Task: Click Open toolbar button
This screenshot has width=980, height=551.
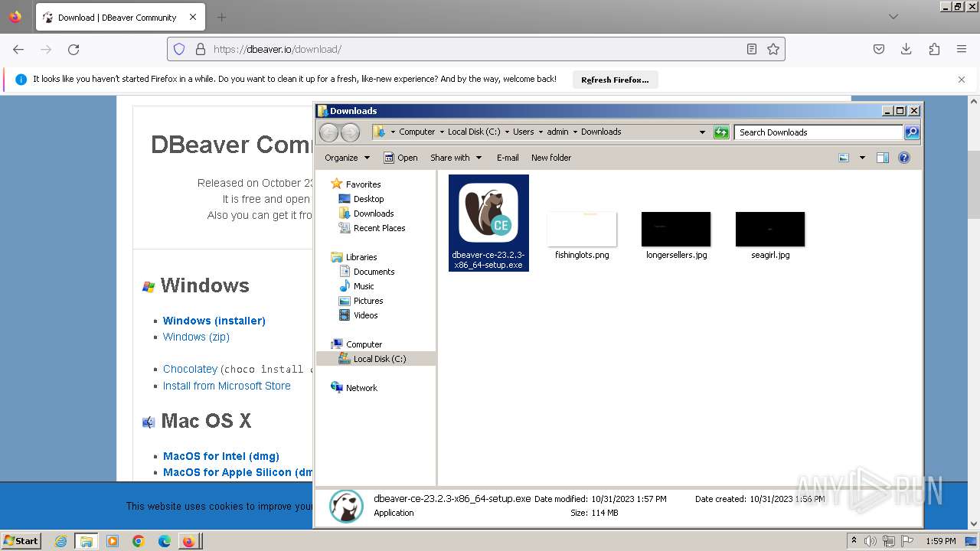Action: coord(400,158)
